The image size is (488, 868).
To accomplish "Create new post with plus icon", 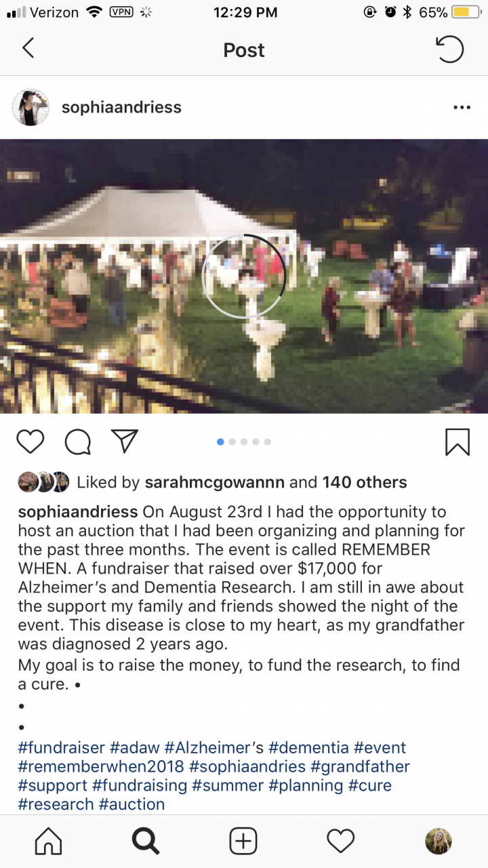I will coord(243,842).
